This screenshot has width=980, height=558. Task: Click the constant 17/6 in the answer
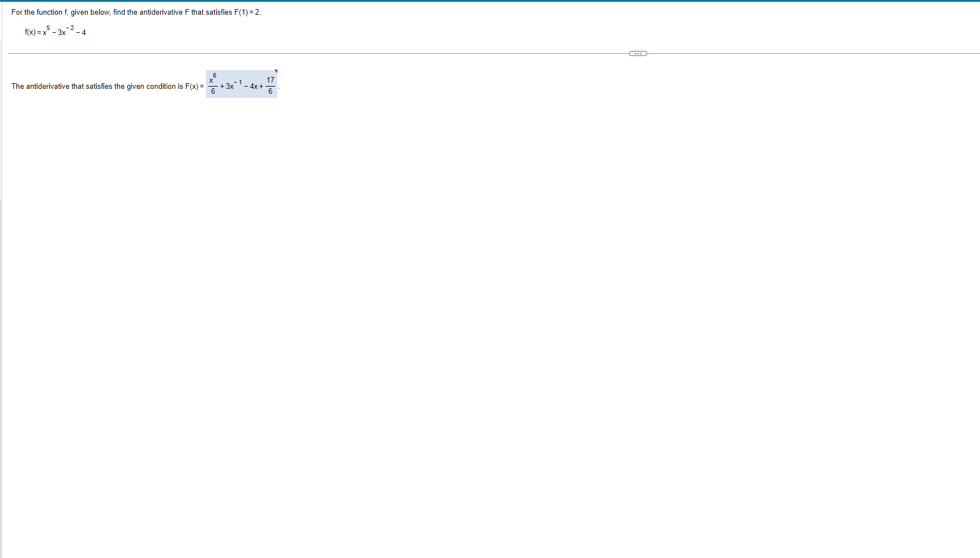pos(271,85)
